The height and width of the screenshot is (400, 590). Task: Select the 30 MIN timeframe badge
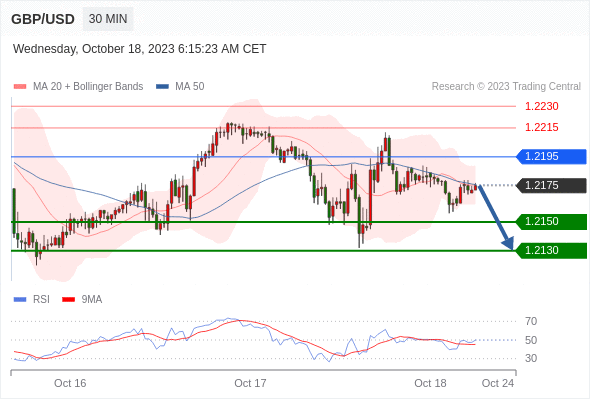click(108, 19)
